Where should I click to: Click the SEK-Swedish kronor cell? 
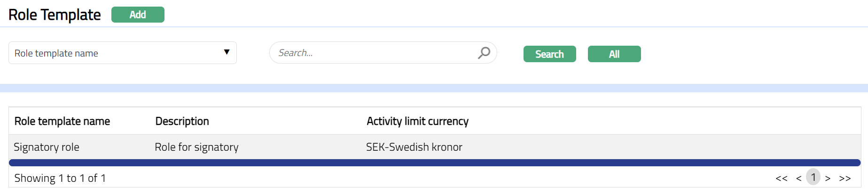[x=414, y=147]
